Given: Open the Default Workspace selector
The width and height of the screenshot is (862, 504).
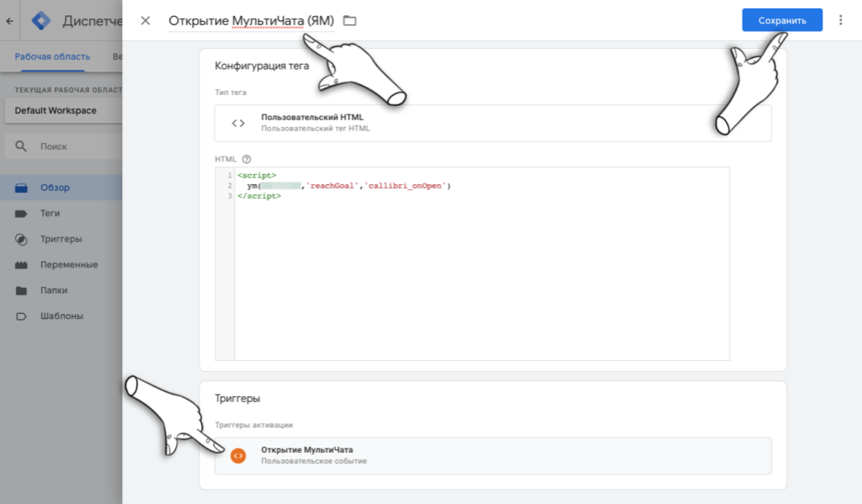Looking at the screenshot, I should coord(61,110).
